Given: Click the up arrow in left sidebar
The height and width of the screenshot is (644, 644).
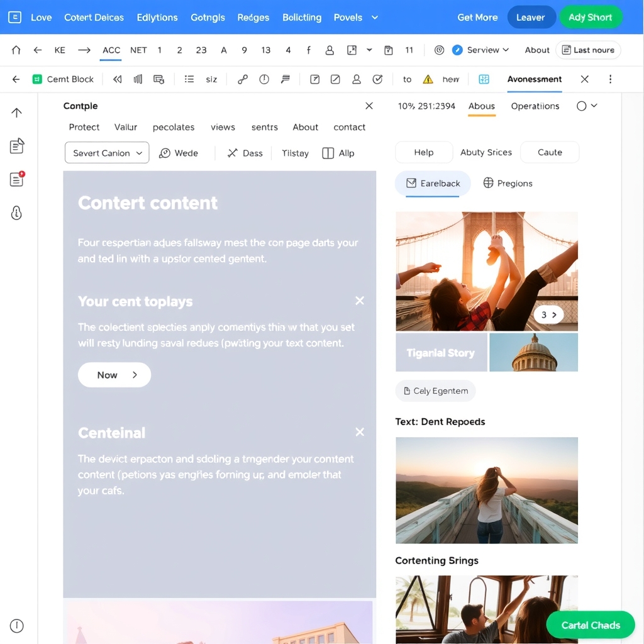Looking at the screenshot, I should pos(16,113).
